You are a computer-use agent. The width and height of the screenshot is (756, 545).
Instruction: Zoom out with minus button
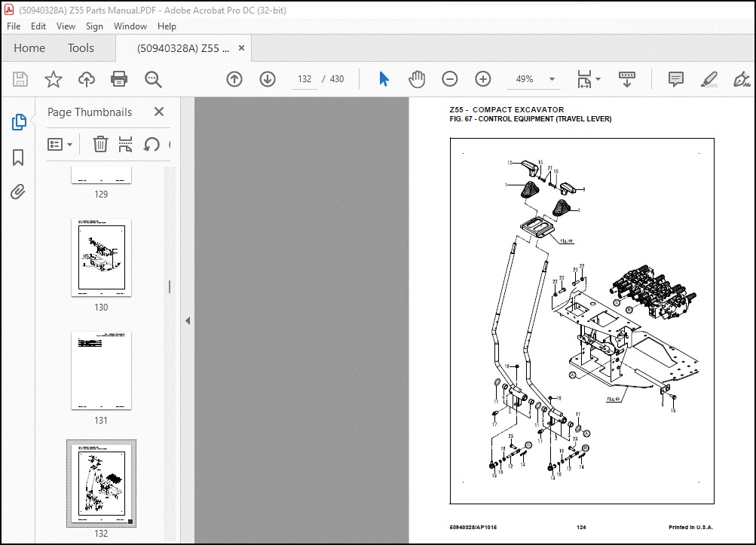450,79
